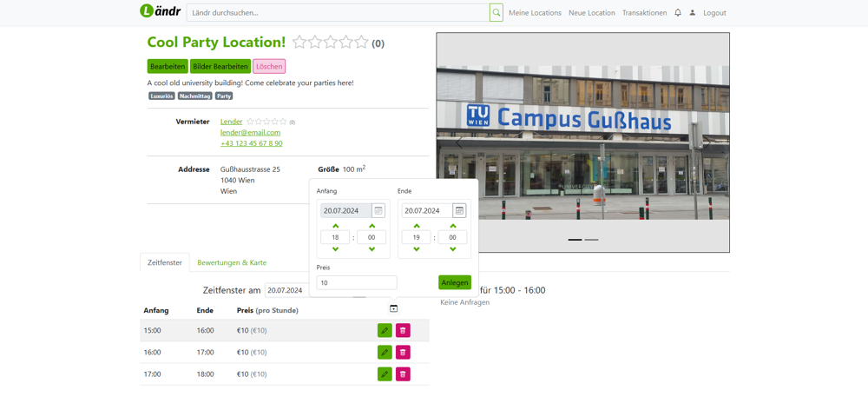Click the Luxuriös tag

click(161, 96)
